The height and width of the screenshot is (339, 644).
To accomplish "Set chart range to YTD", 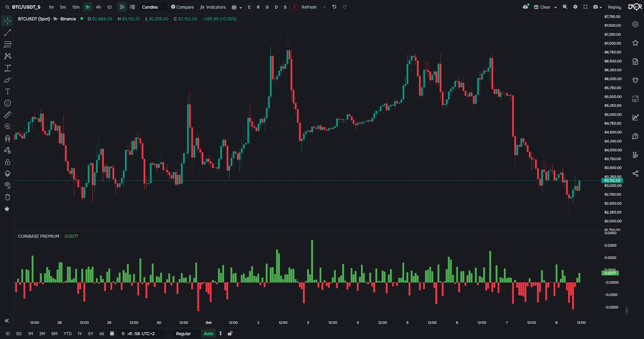I will [x=68, y=333].
